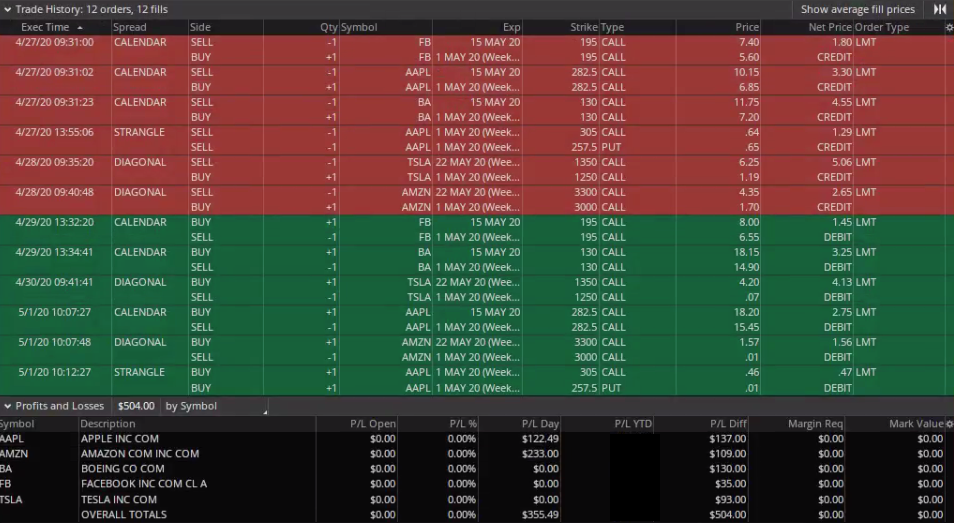Click the 4/27/20 09:31:00 FB calendar trade

point(54,43)
